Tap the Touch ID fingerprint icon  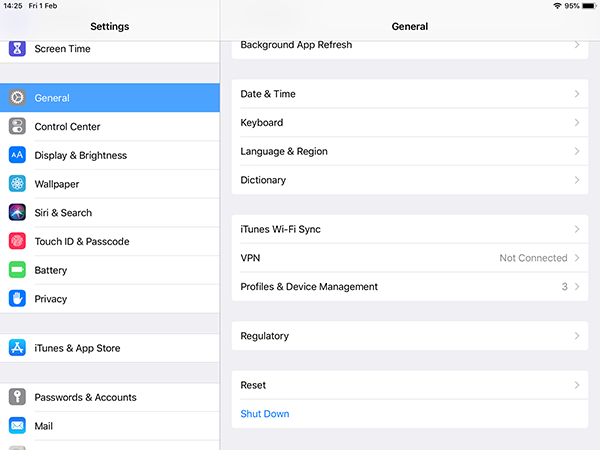pos(17,241)
